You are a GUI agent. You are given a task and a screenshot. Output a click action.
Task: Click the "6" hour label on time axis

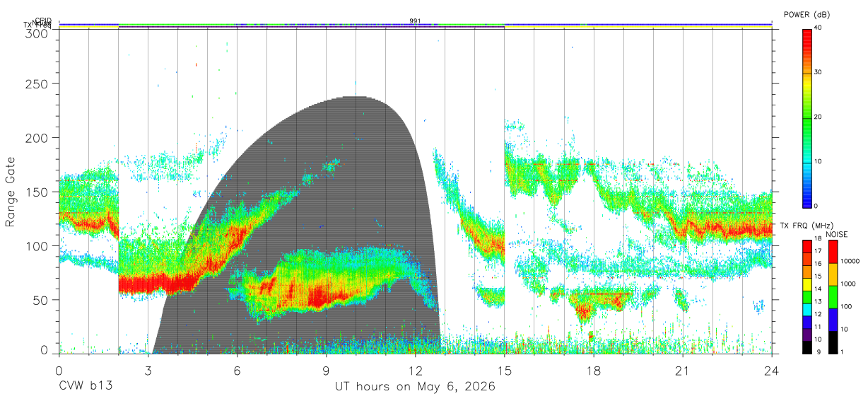coord(237,370)
